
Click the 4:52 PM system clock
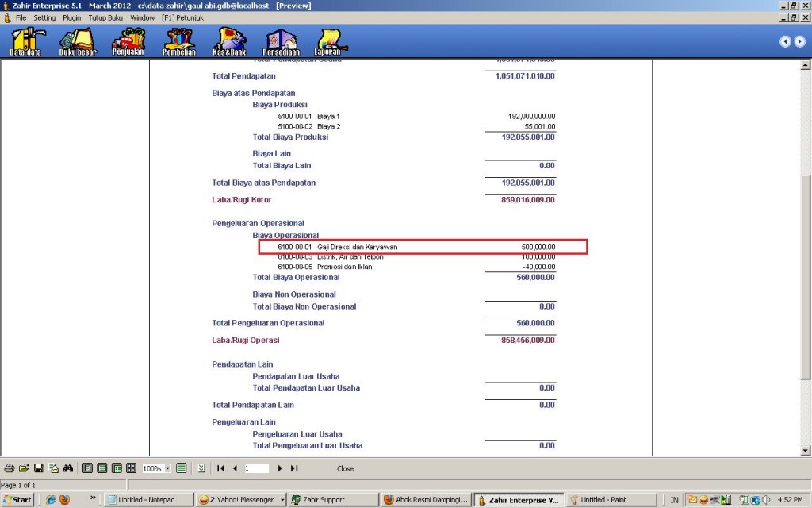coord(791,500)
